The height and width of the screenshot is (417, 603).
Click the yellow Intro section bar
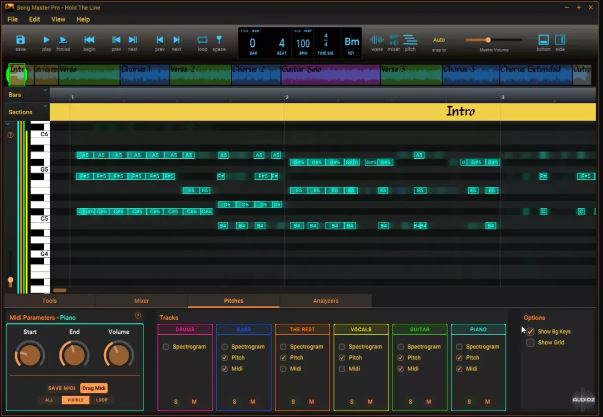coord(323,112)
